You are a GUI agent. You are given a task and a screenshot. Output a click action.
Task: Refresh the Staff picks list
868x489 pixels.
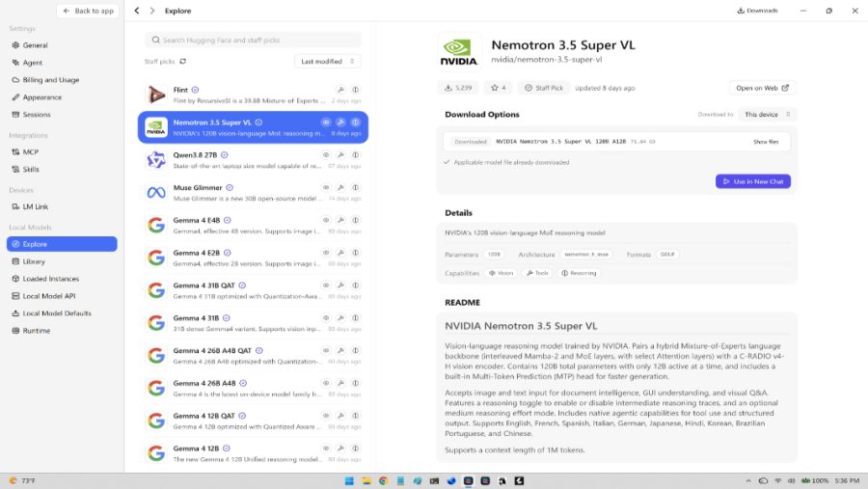pyautogui.click(x=182, y=62)
